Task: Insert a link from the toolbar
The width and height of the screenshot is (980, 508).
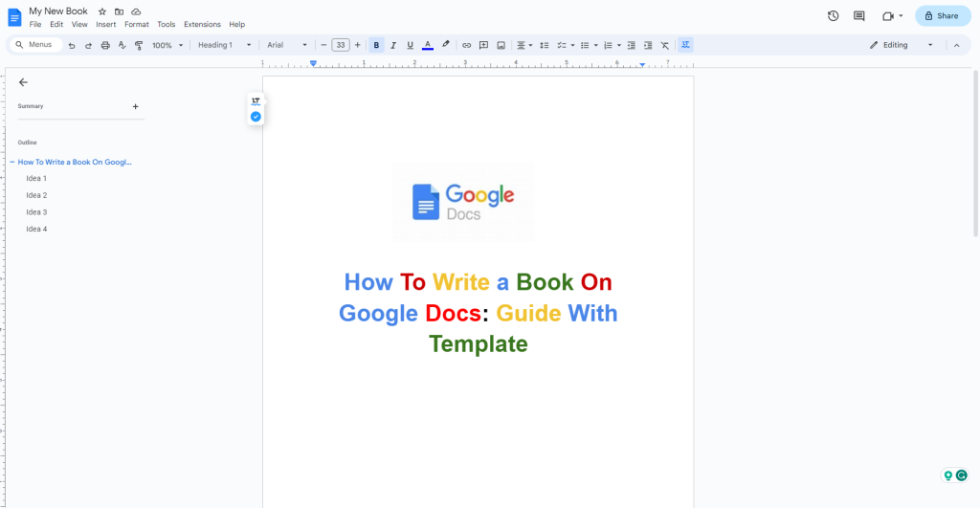Action: [466, 45]
